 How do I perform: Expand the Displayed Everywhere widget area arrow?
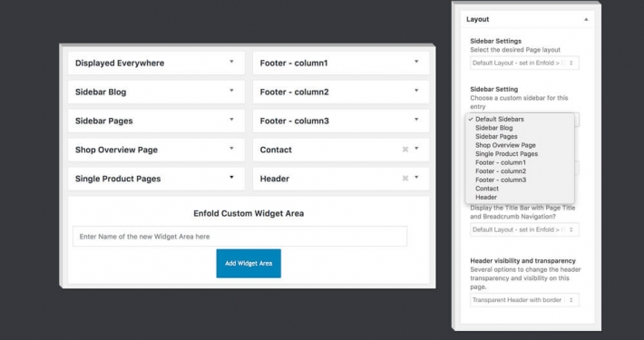tap(231, 62)
